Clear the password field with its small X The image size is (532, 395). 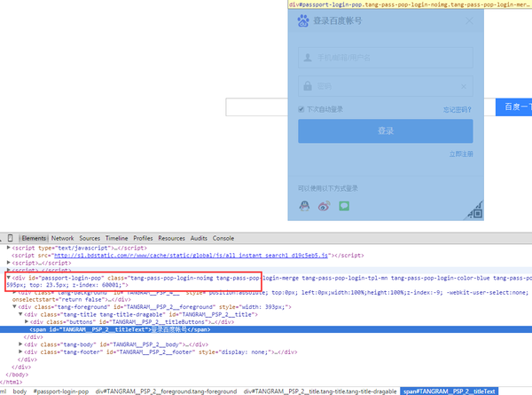(x=464, y=87)
